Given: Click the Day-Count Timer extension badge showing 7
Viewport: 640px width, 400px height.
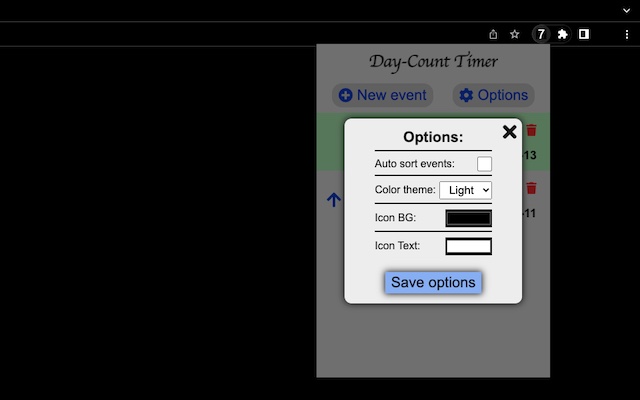Looking at the screenshot, I should pos(541,34).
